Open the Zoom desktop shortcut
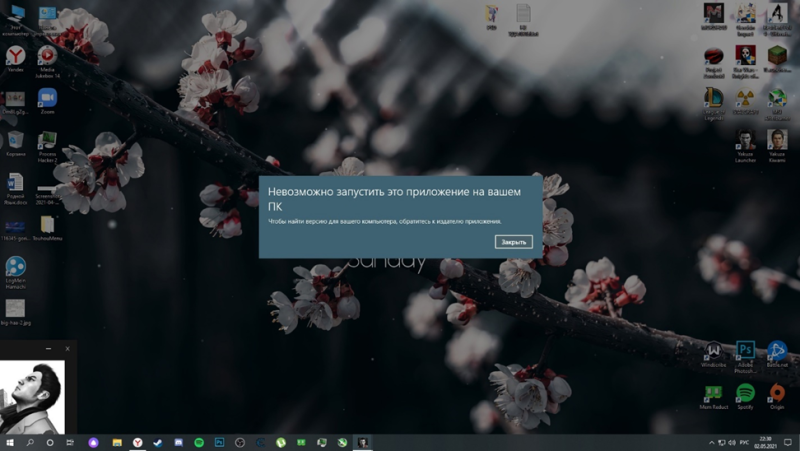 47,100
